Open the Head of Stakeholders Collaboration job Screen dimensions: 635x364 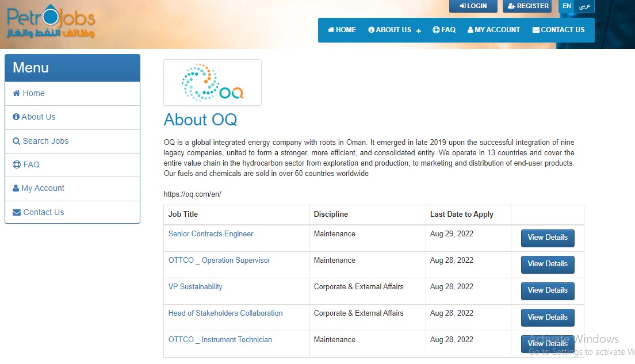point(225,313)
